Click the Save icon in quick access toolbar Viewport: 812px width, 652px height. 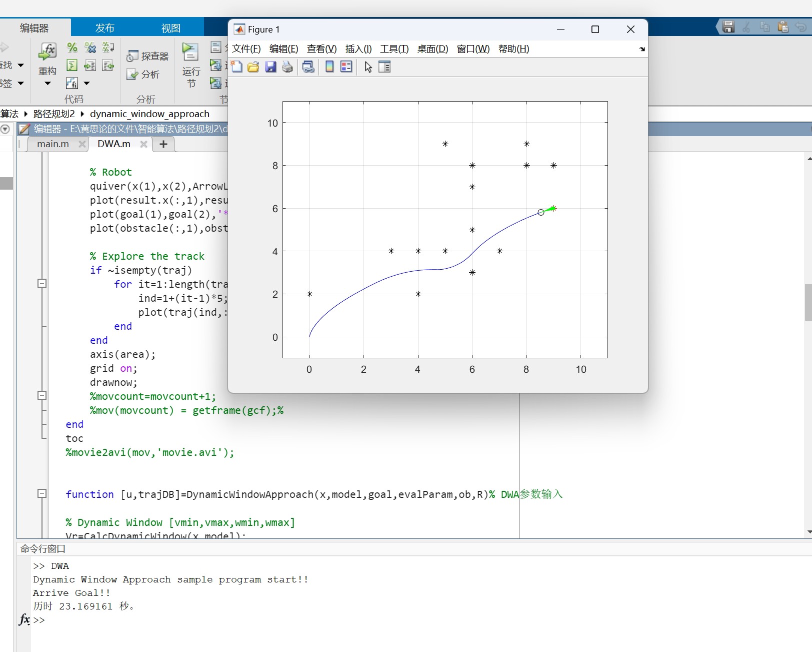click(728, 27)
